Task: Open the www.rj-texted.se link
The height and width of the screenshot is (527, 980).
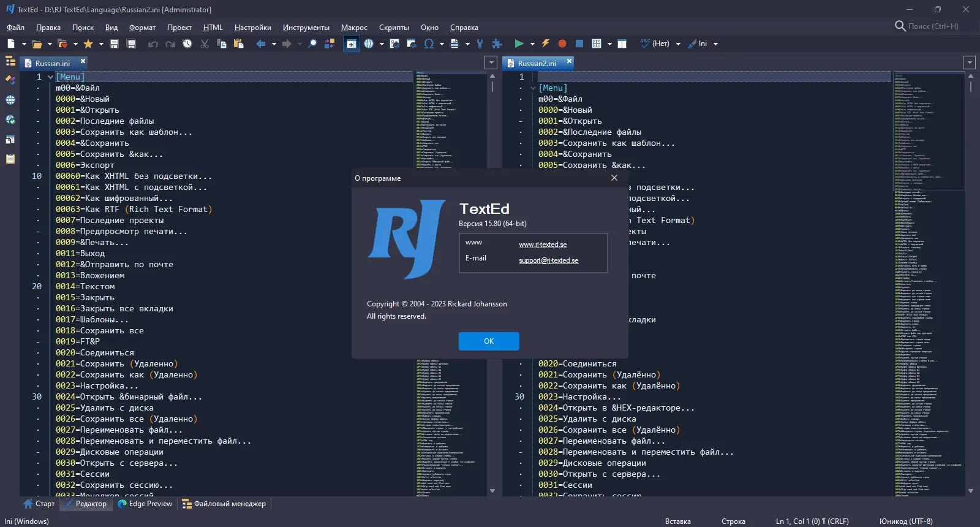Action: pos(543,245)
